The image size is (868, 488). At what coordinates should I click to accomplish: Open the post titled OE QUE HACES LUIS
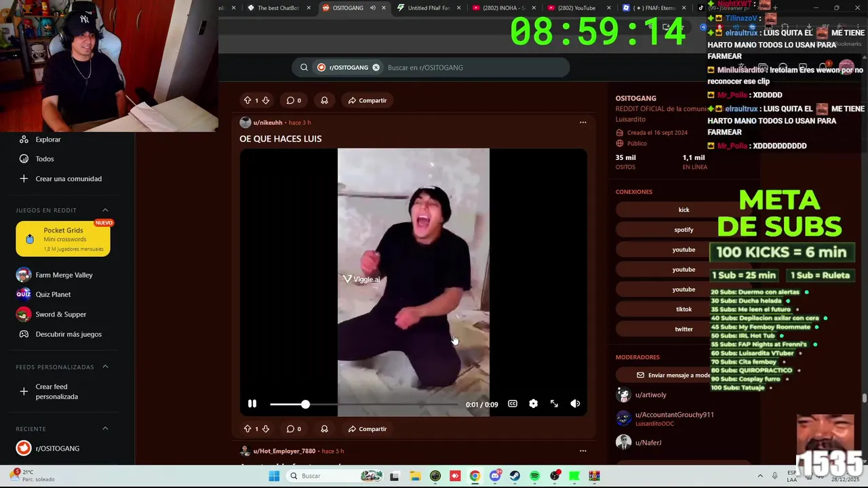click(280, 138)
